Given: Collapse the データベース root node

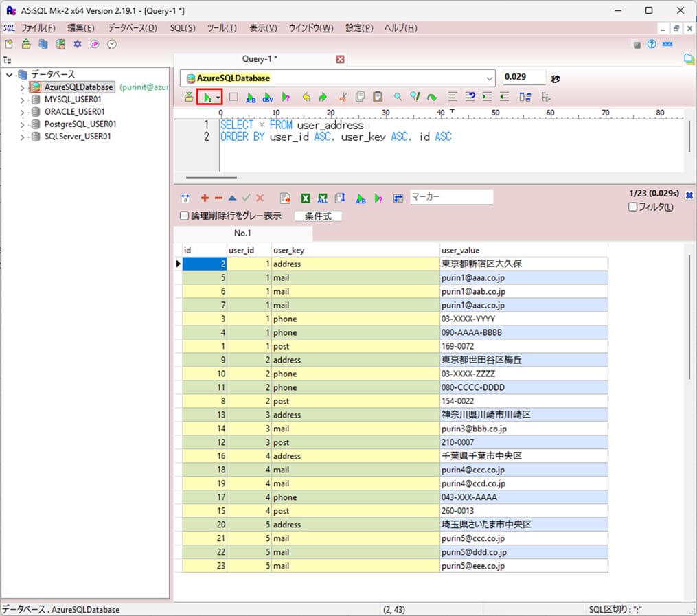Looking at the screenshot, I should coord(9,74).
